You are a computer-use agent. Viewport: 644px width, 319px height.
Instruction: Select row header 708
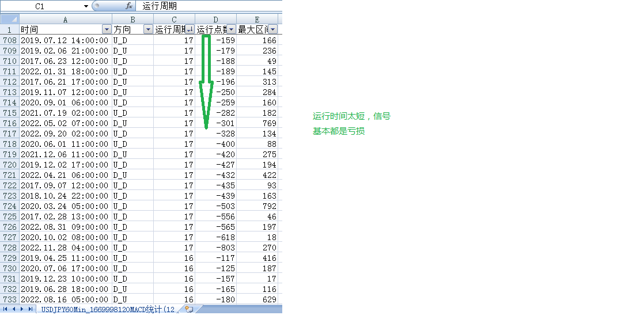point(9,40)
